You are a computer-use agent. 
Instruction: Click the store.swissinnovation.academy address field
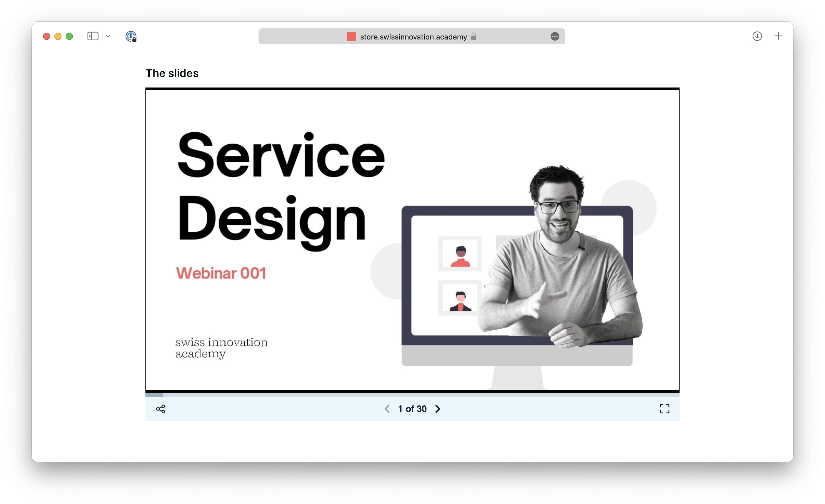point(413,37)
